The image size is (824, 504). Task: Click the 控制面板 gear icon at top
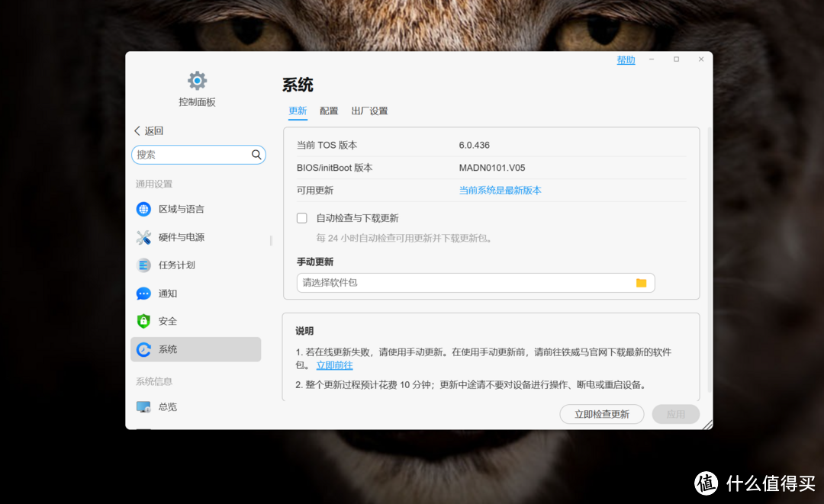point(196,80)
